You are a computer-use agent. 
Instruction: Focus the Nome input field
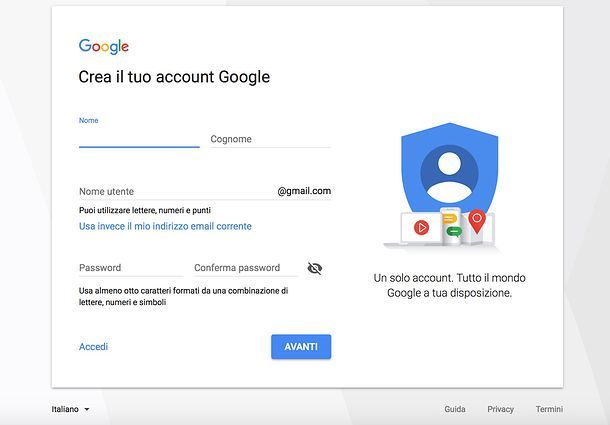click(139, 138)
